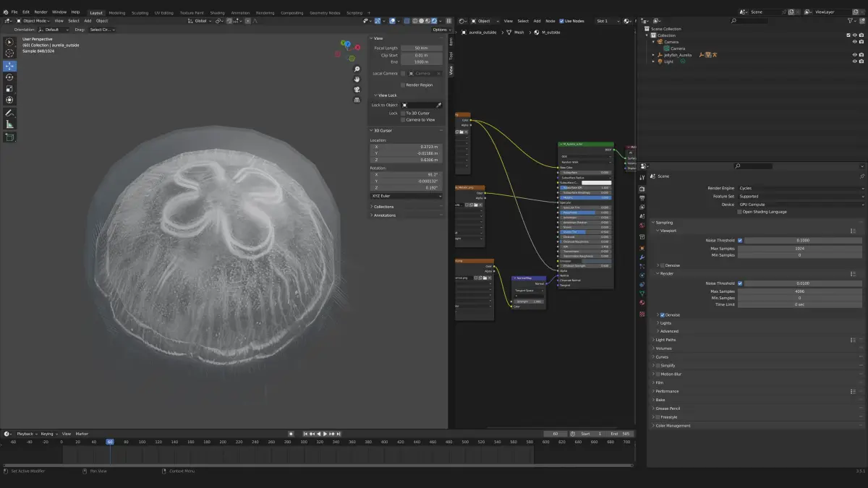Click the Focal Length 50 mm field
The image size is (868, 488).
tap(421, 48)
